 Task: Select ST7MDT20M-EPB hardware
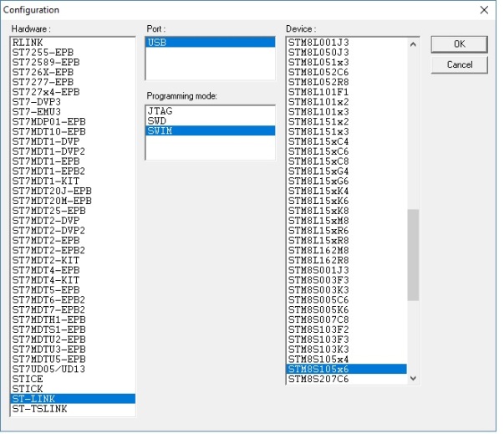[73, 201]
